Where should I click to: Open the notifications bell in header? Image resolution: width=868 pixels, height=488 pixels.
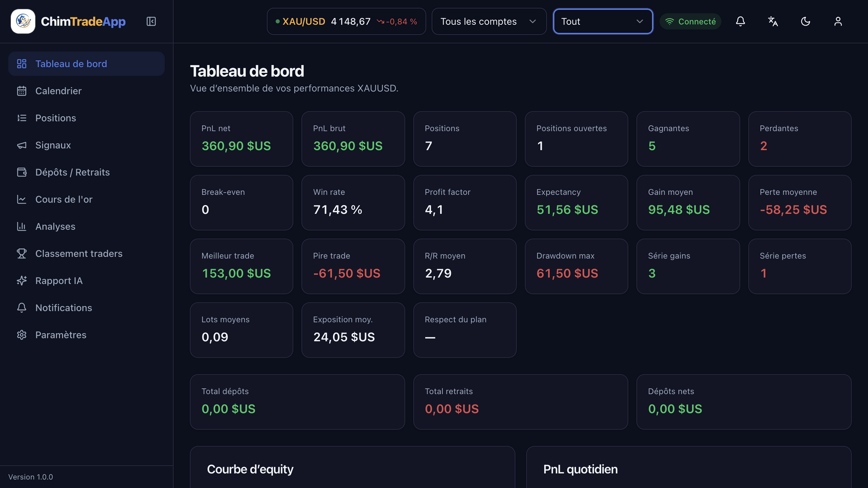(x=740, y=21)
